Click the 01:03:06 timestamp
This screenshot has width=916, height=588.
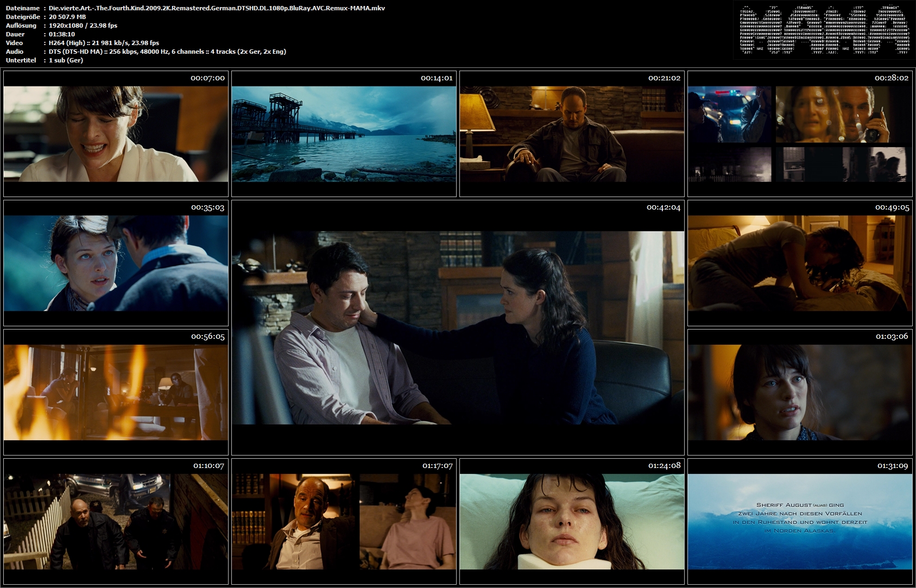tap(892, 337)
